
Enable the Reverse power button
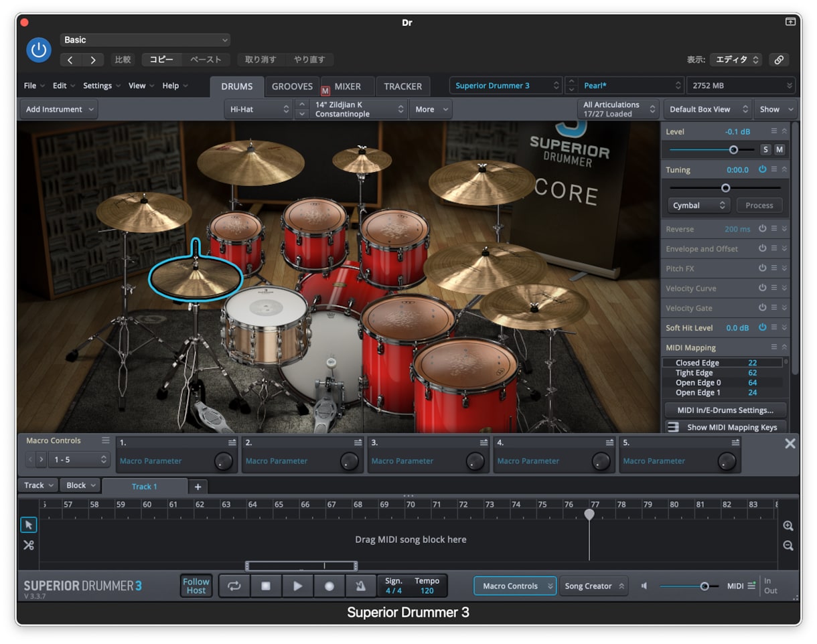coord(762,228)
